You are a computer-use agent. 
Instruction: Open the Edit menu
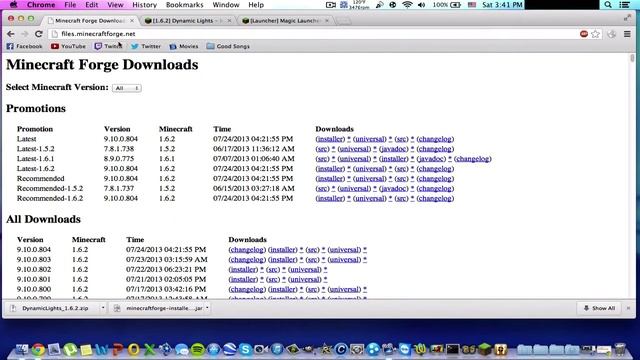(91, 4)
